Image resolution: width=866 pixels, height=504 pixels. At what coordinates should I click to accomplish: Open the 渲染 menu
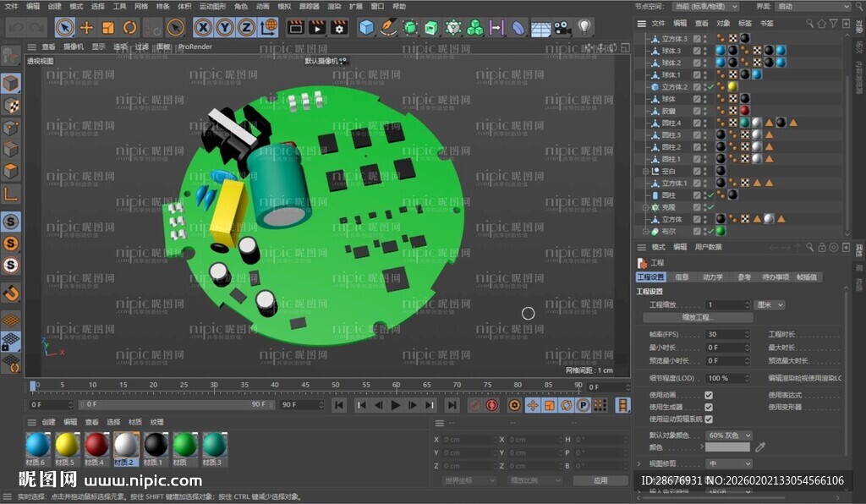333,7
